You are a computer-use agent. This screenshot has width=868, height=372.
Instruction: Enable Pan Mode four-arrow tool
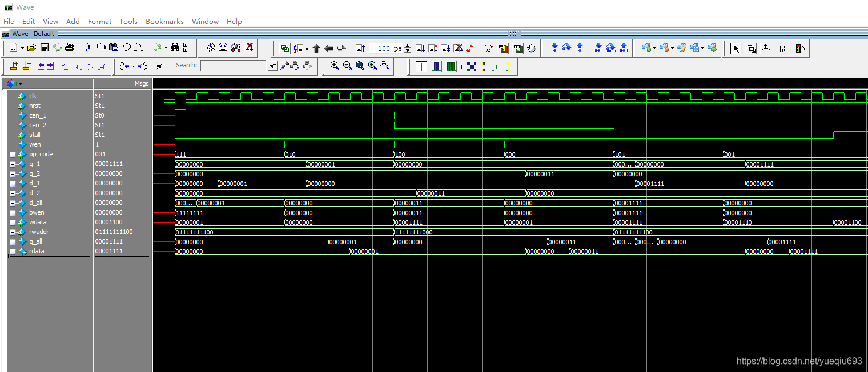tap(766, 48)
